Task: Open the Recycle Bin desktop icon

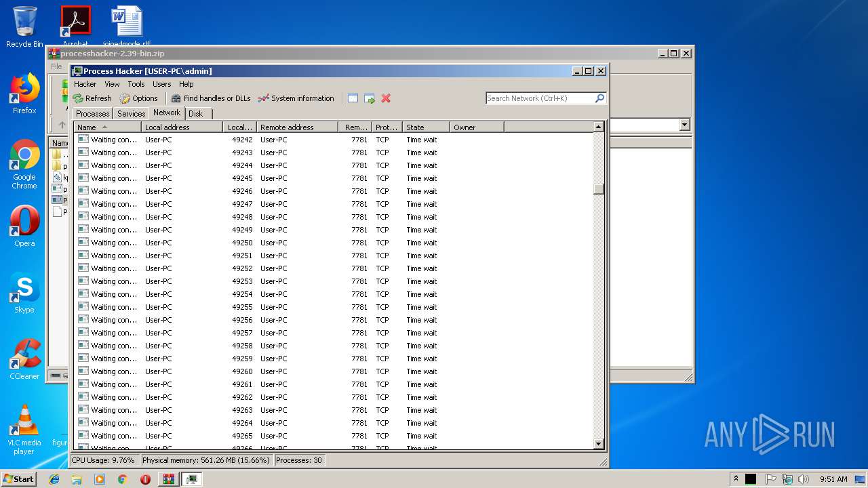Action: 24,27
